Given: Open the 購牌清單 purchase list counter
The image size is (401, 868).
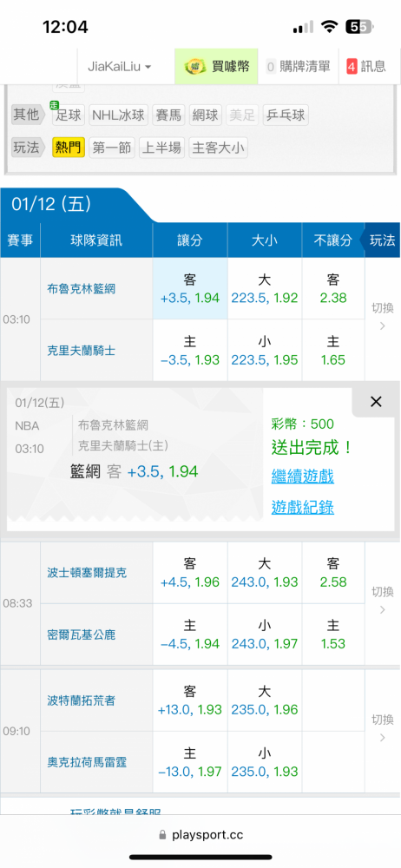Looking at the screenshot, I should (298, 67).
